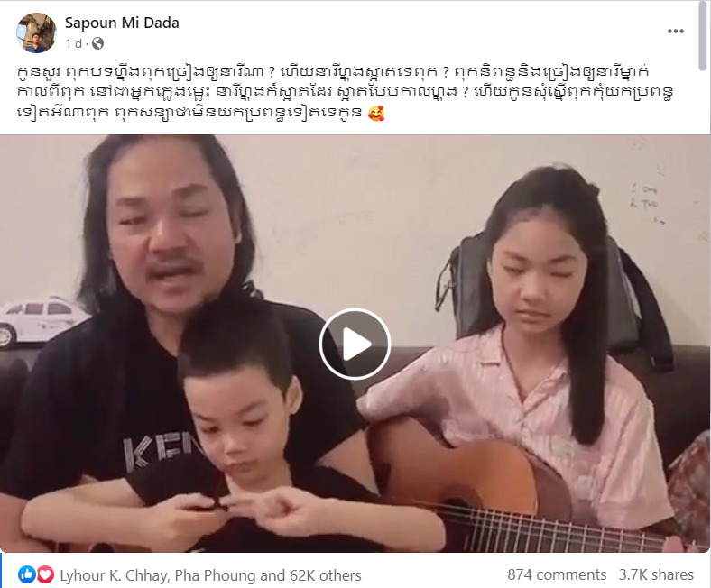Show the "62K others" reactions list
711x588 pixels.
click(x=326, y=575)
